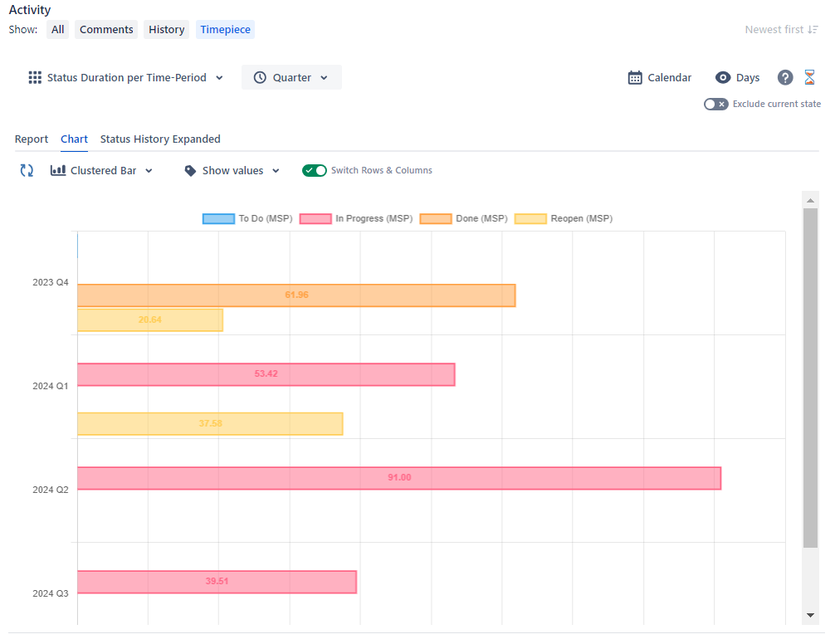Image resolution: width=835 pixels, height=644 pixels.
Task: Enable the Exclude current state toggle
Action: click(x=715, y=104)
